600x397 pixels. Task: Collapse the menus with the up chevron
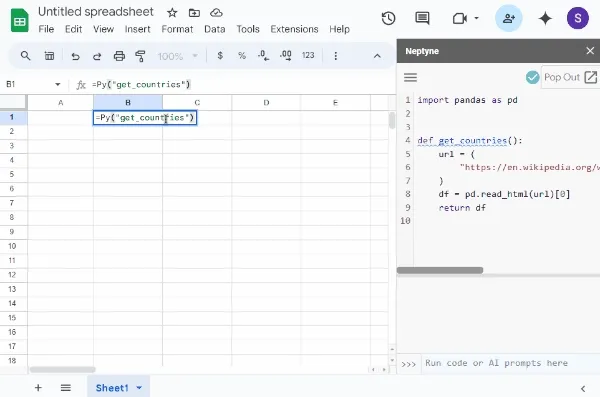point(377,56)
